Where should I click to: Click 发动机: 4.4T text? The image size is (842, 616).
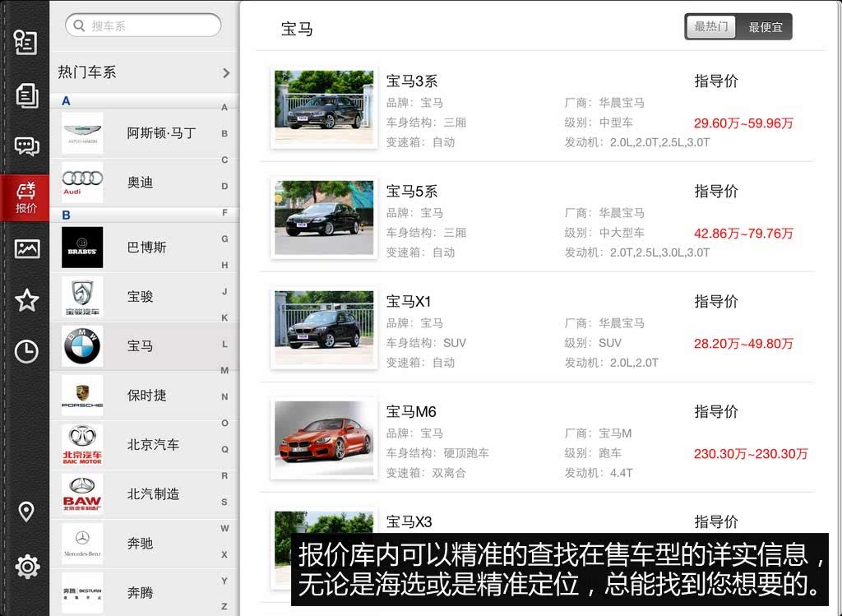pyautogui.click(x=599, y=473)
